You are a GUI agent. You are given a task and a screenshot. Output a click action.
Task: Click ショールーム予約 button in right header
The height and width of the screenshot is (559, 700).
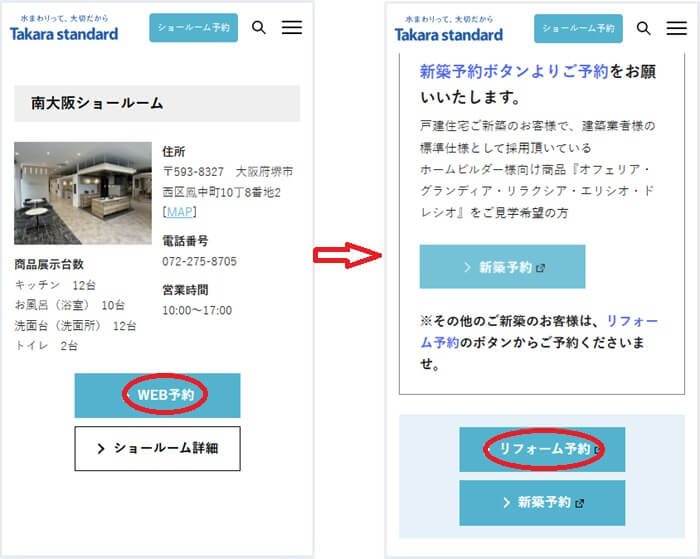point(578,29)
